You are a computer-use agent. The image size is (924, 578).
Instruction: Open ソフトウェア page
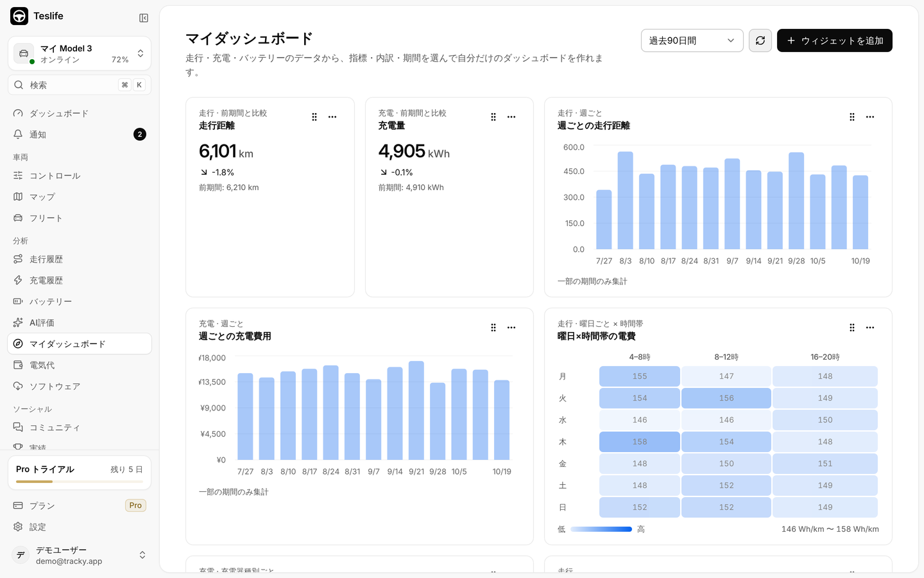[x=80, y=386]
